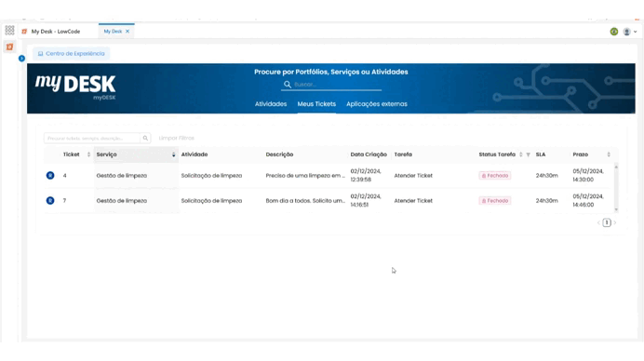The width and height of the screenshot is (644, 361).
Task: Click the orange LowCode sidebar icon
Action: [9, 47]
